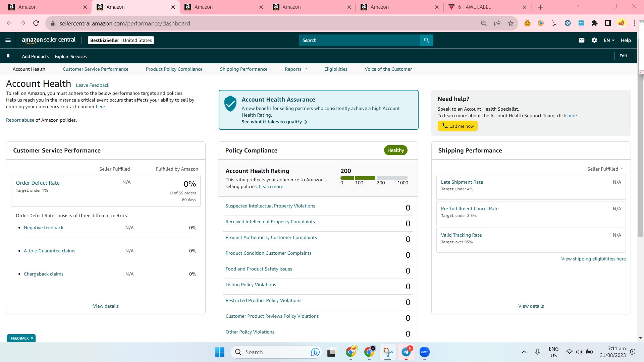Click the Order Defect Rate link
This screenshot has width=644, height=362.
[x=38, y=183]
